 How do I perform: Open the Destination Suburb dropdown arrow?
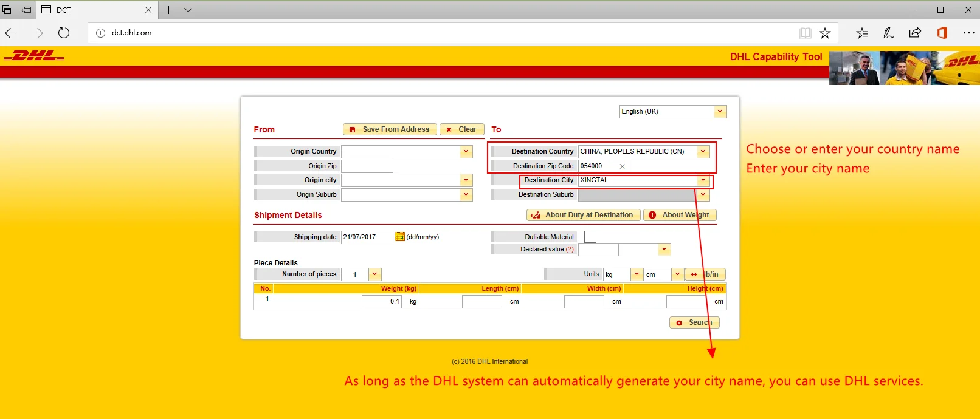point(703,195)
